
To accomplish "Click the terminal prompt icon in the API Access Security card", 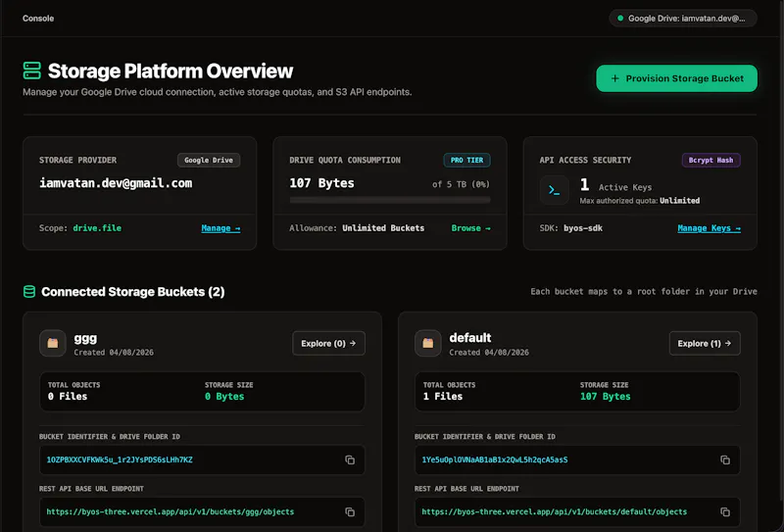I will [554, 190].
